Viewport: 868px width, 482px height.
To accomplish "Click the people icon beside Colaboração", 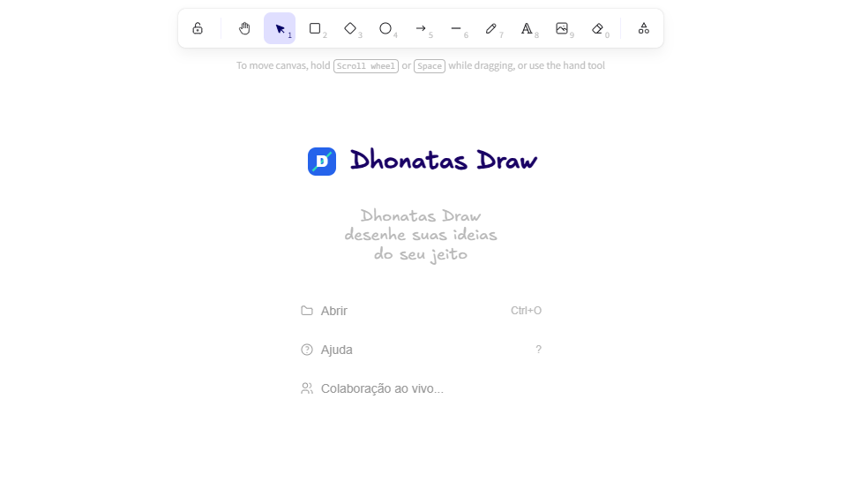I will click(307, 388).
